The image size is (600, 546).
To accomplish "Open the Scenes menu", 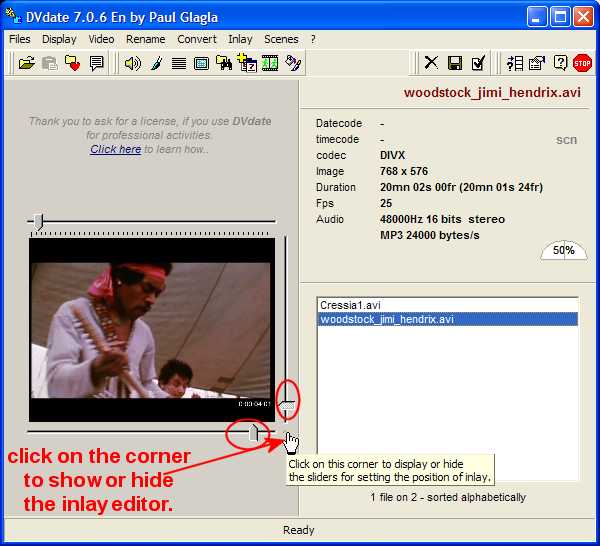I will click(x=281, y=39).
